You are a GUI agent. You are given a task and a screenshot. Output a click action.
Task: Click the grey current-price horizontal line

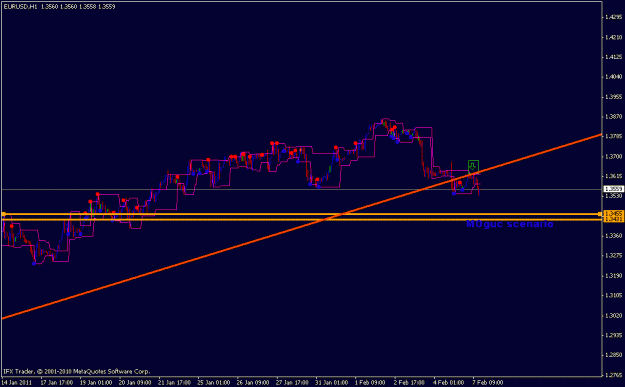click(x=301, y=189)
